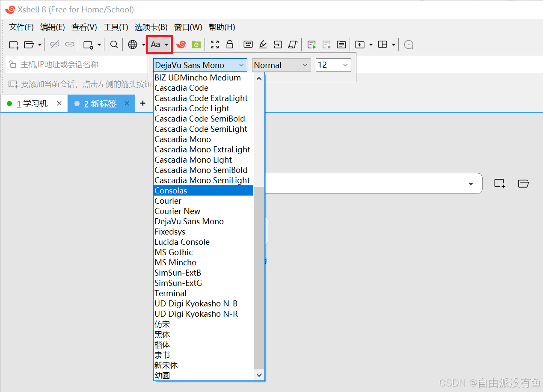Viewport: 543px width, 392px height.
Task: Click the send/transfer arrow box icon
Action: [278, 45]
